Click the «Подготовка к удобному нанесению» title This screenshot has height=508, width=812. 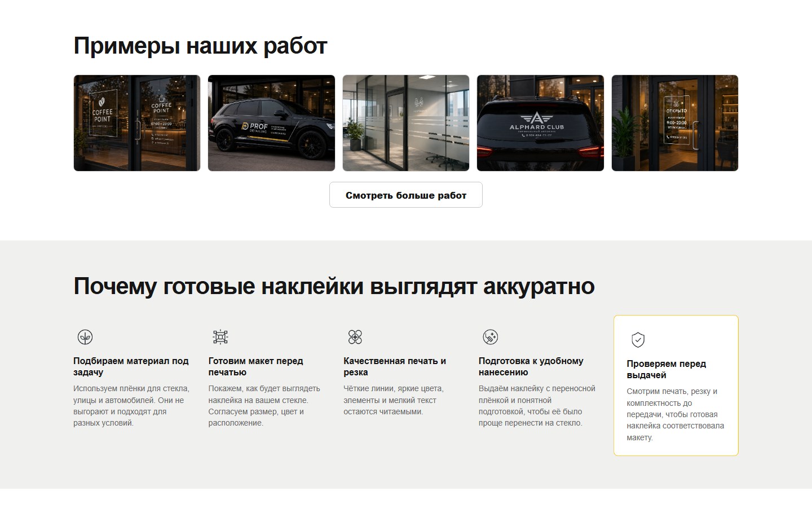[x=531, y=366]
